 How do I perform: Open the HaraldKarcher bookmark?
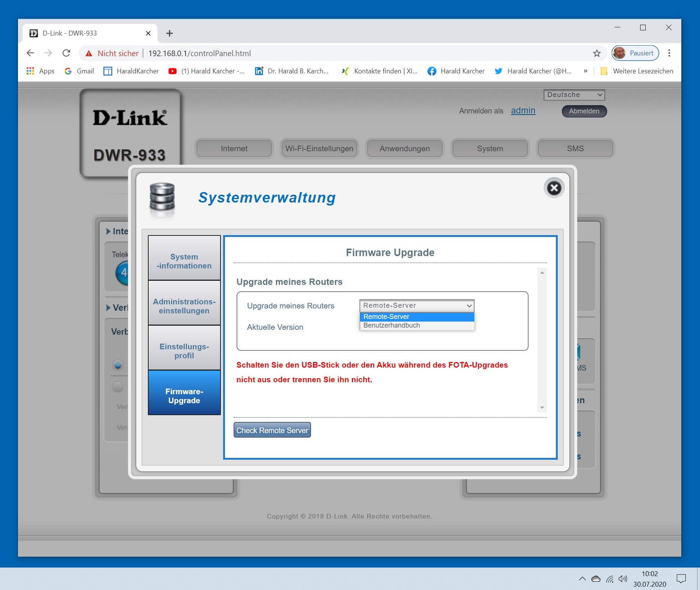(x=131, y=71)
